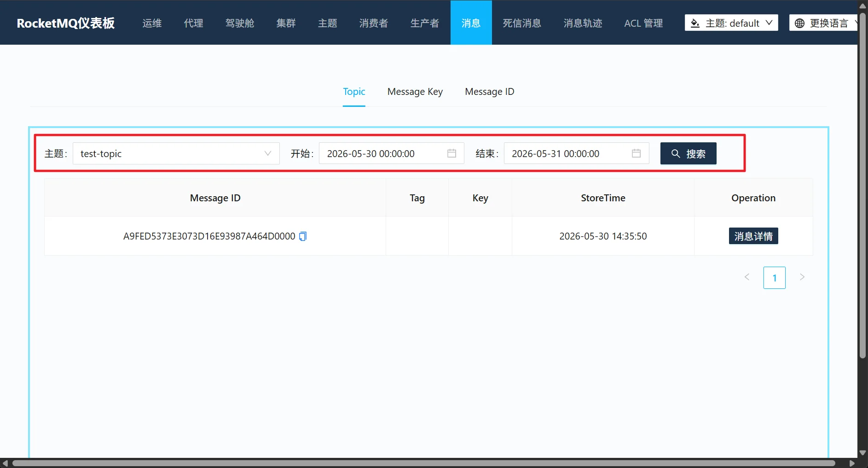Click the scroll-left arrow of horizontal scrollbar
Image resolution: width=868 pixels, height=468 pixels.
5,463
